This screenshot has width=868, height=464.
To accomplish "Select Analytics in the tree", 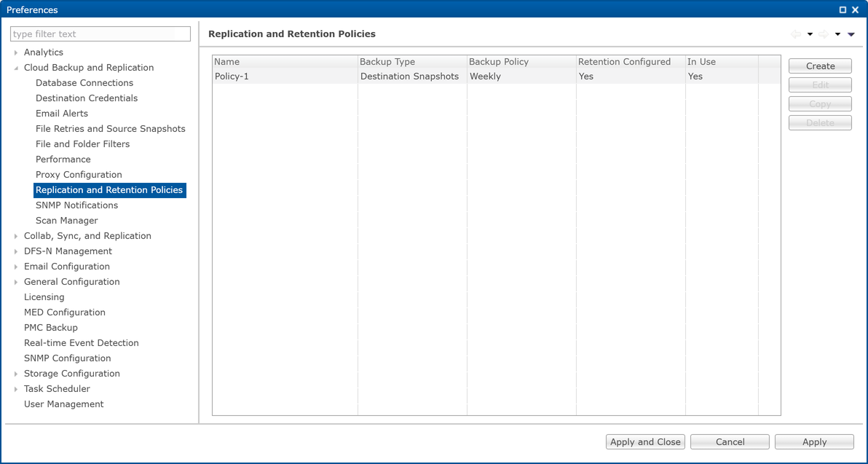I will (44, 52).
